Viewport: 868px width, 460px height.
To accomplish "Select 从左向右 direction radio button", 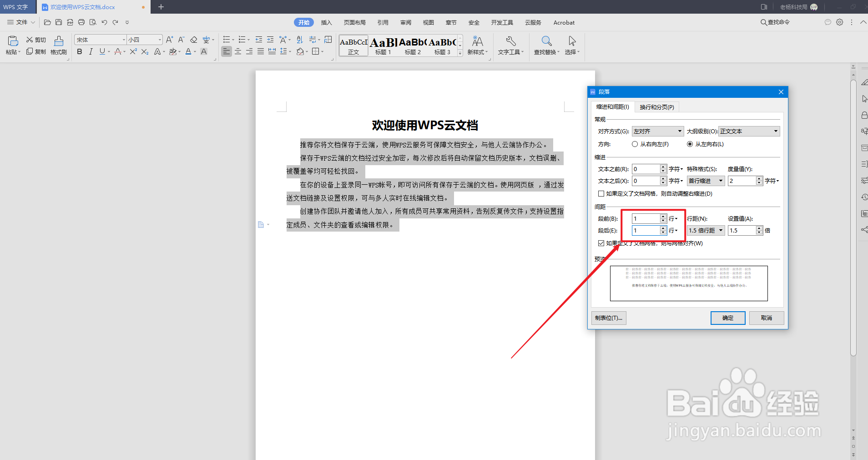I will pyautogui.click(x=690, y=144).
